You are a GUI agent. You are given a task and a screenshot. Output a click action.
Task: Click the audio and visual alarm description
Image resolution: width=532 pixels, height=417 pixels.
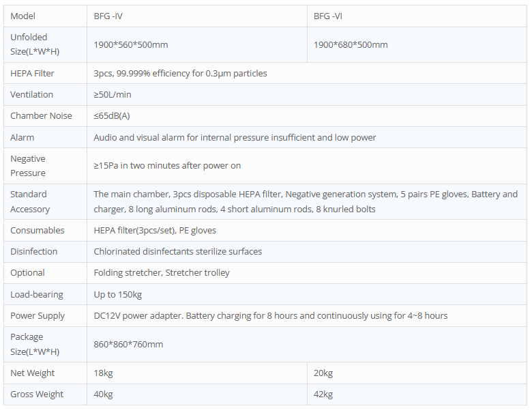(235, 137)
